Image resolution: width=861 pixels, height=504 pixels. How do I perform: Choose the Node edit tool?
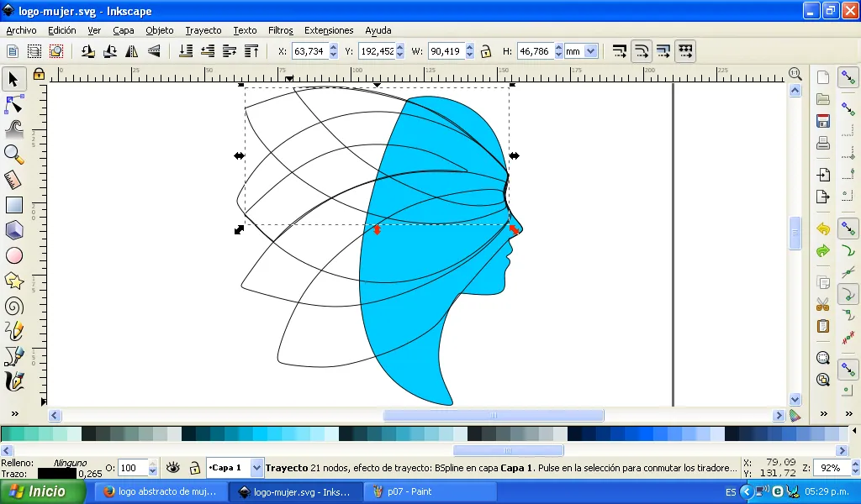[13, 104]
